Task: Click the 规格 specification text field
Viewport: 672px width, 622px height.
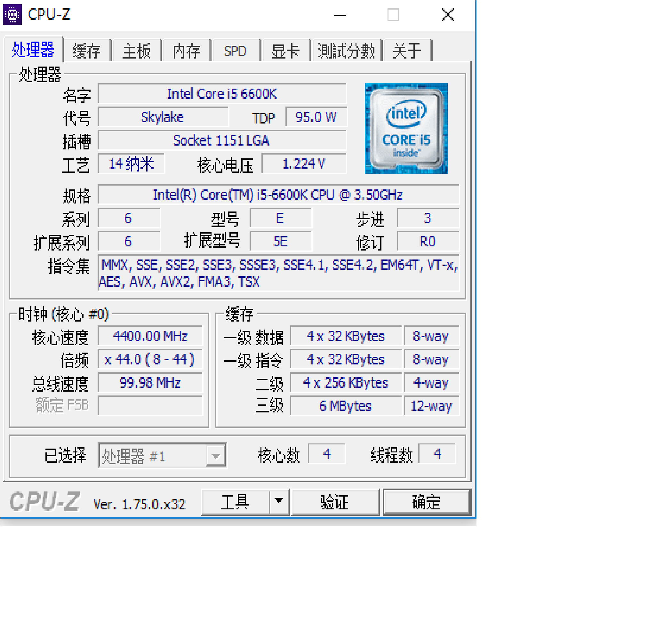Action: pyautogui.click(x=278, y=195)
